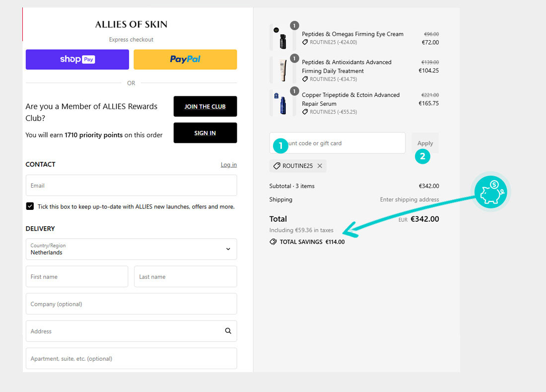
Task: Click the Copper Tripeptide Serum product thumbnail
Action: [282, 103]
